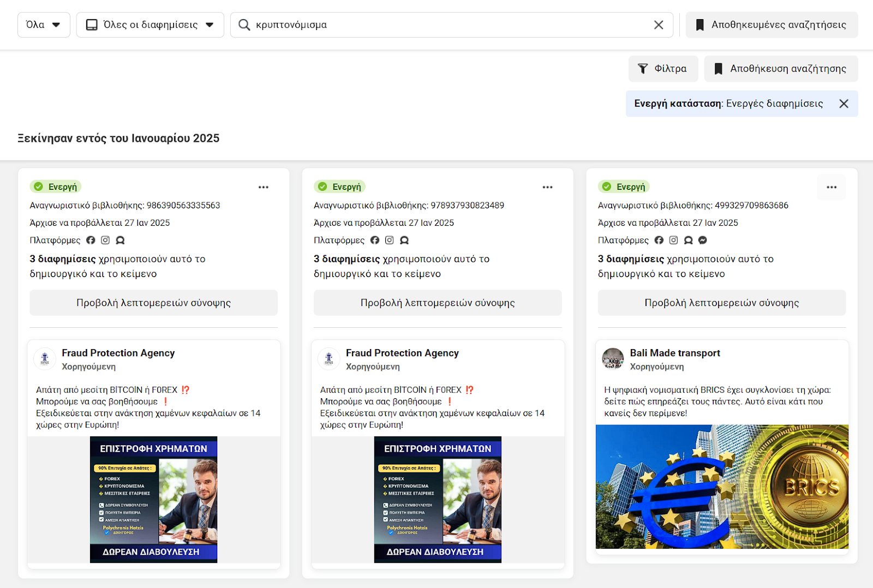Click Audience Network icon on third ad
This screenshot has width=873, height=588.
[x=689, y=240]
